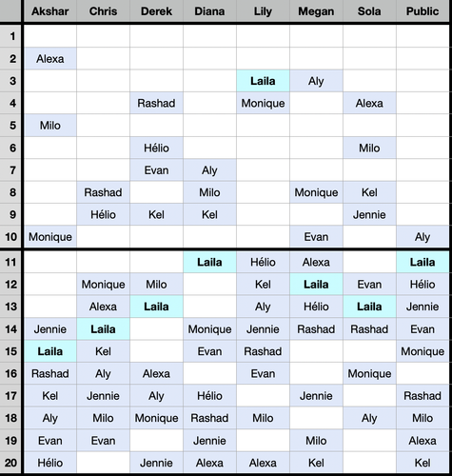Viewport: 452px width, 476px height.
Task: Click row header number 11
Action: [10, 262]
